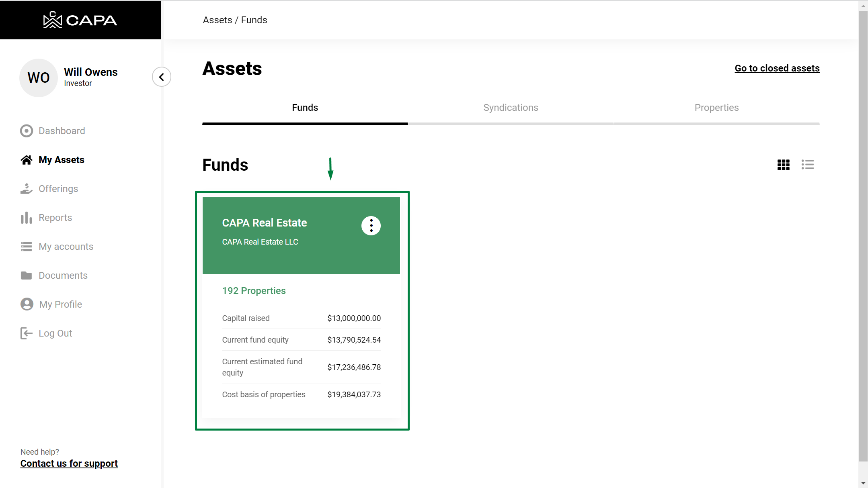Open CAPA Real Estate three-dot menu
Screen dimensions: 868x488
(371, 226)
